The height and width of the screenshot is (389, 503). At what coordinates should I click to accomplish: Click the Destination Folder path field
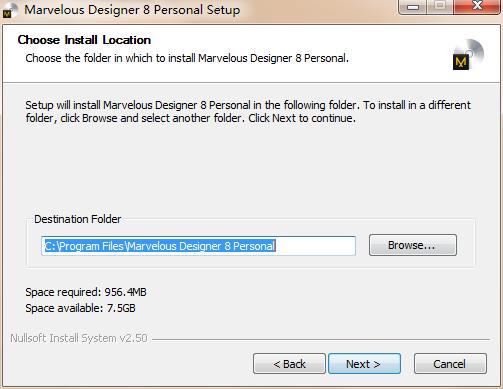198,246
